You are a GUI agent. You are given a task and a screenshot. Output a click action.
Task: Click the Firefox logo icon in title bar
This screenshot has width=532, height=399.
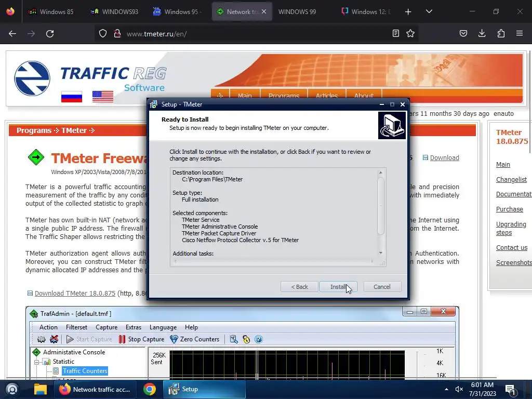pyautogui.click(x=10, y=11)
